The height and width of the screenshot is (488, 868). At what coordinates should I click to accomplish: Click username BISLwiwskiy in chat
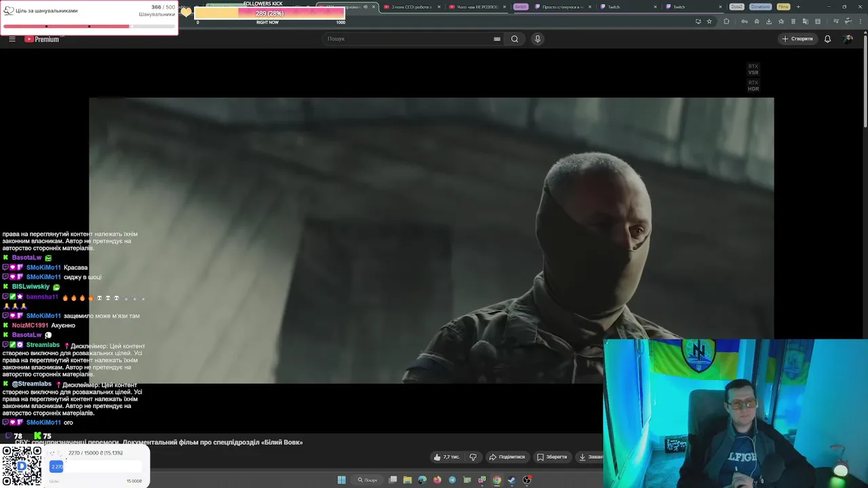(x=31, y=287)
